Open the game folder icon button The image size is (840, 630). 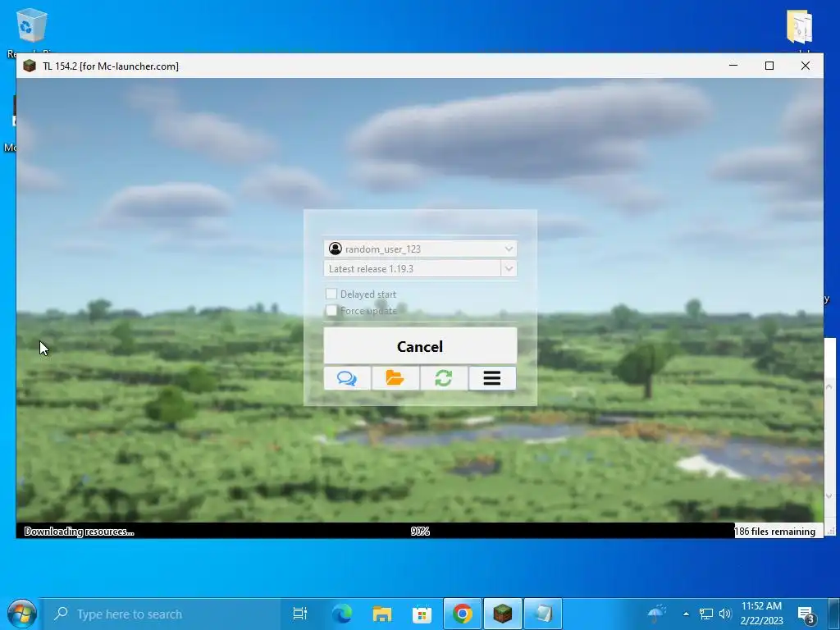[x=395, y=378]
